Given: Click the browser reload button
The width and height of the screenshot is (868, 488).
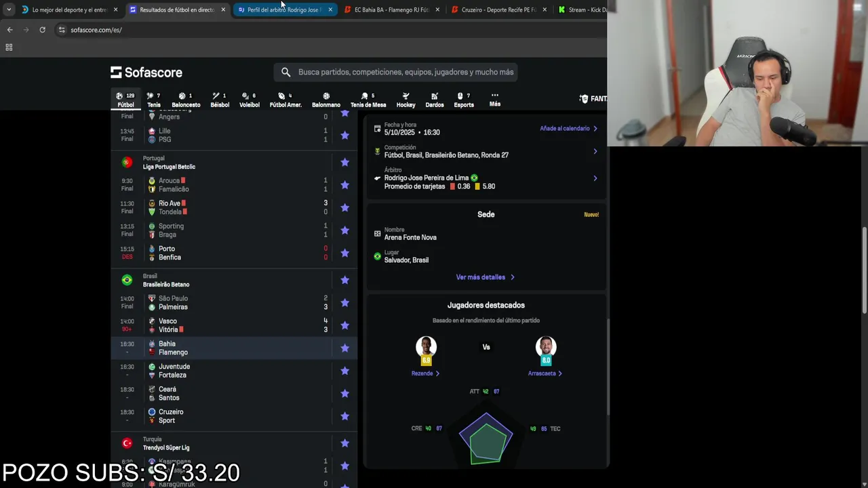Looking at the screenshot, I should 42,30.
